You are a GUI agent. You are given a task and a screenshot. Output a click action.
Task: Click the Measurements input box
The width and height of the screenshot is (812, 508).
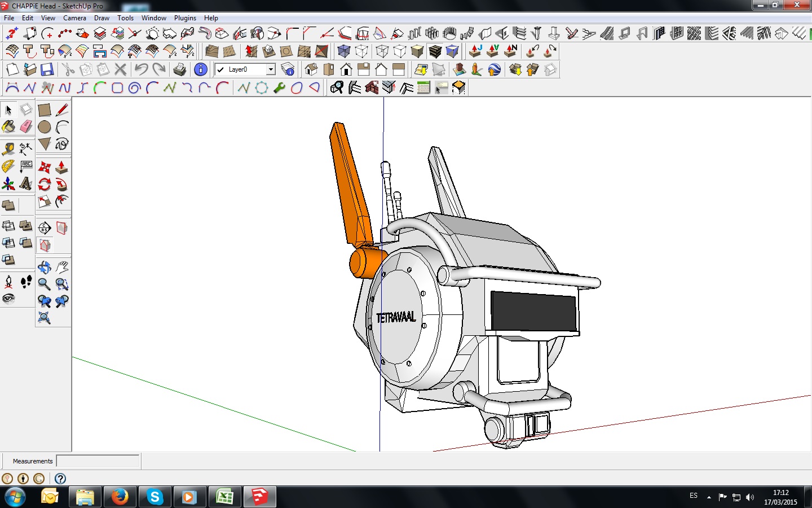98,461
